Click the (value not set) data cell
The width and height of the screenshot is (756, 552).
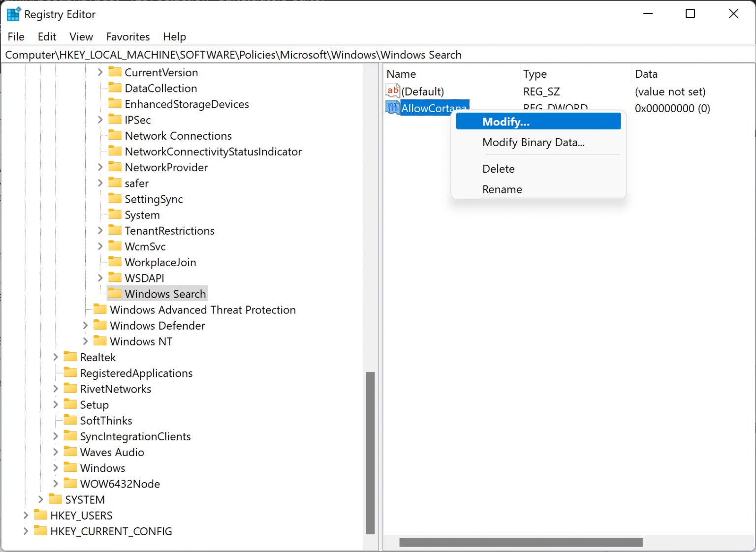pos(670,92)
